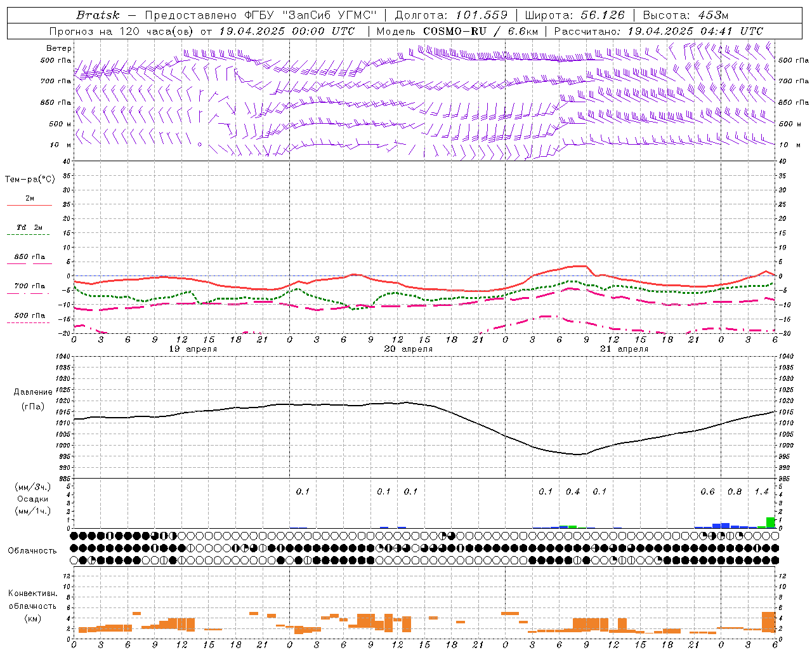Click the precipitation value "0.6"
This screenshot has height=650, width=812.
tap(707, 492)
